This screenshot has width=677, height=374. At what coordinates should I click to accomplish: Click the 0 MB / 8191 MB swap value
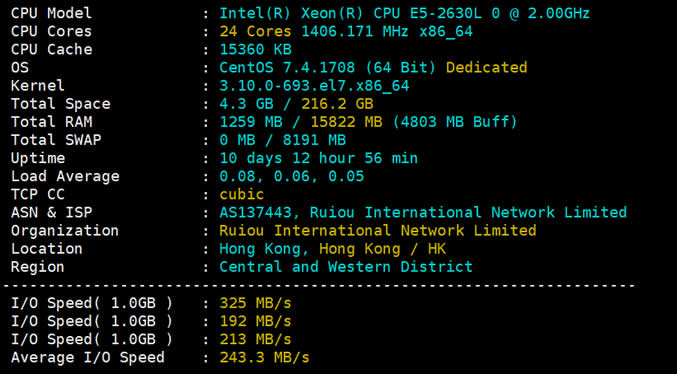coord(283,140)
